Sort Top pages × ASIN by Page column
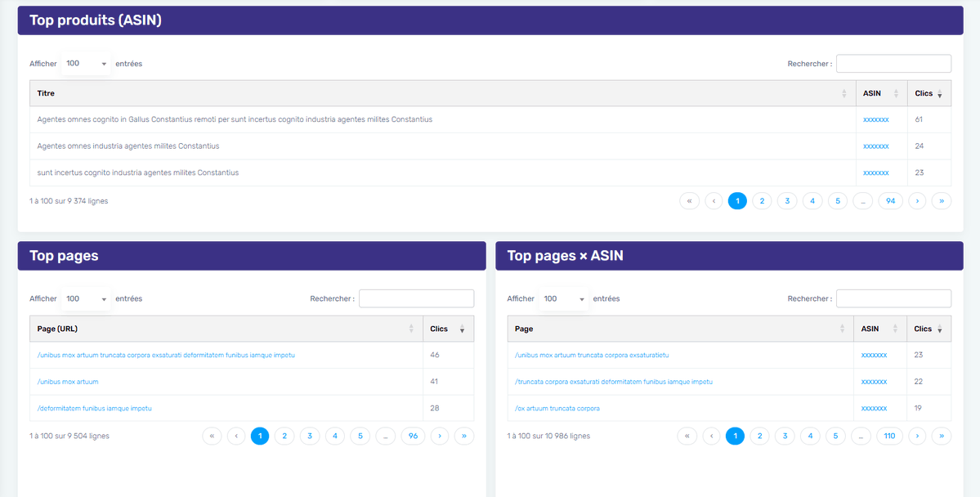 (x=680, y=329)
